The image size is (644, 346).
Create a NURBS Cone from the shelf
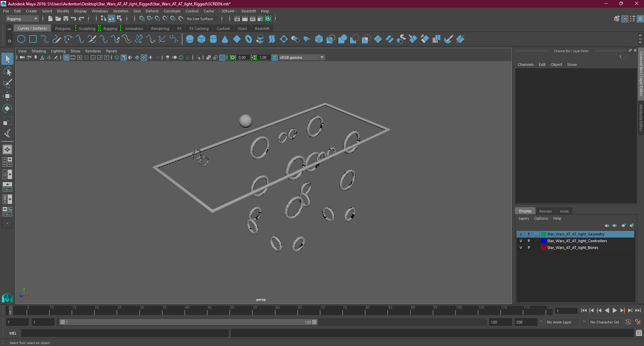pos(225,39)
